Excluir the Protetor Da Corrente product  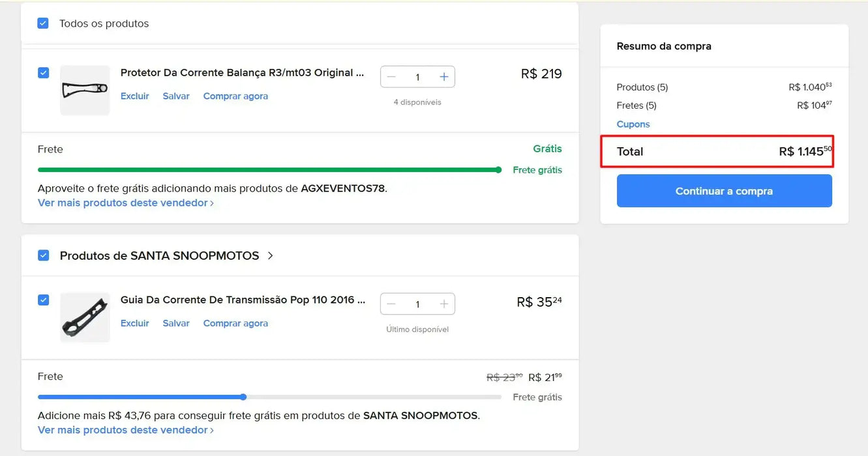pyautogui.click(x=134, y=96)
